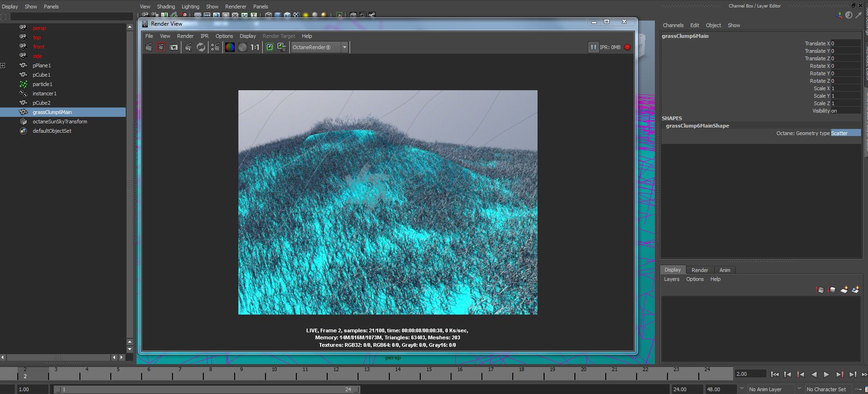Redo previous render in Render View
The width and height of the screenshot is (868, 394).
click(149, 47)
